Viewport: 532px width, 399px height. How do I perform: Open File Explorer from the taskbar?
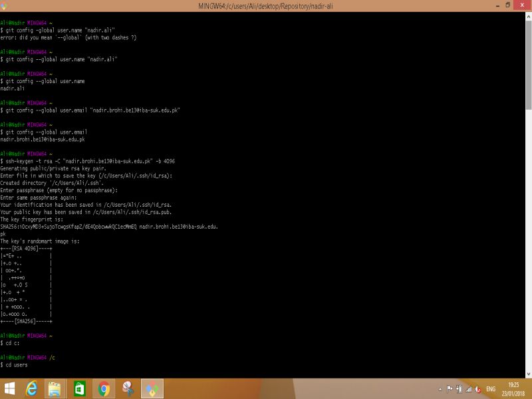point(55,389)
